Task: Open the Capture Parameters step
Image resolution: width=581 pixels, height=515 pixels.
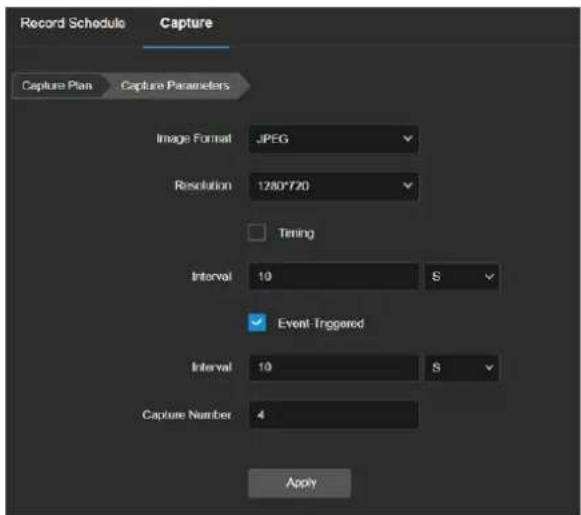Action: click(x=175, y=86)
